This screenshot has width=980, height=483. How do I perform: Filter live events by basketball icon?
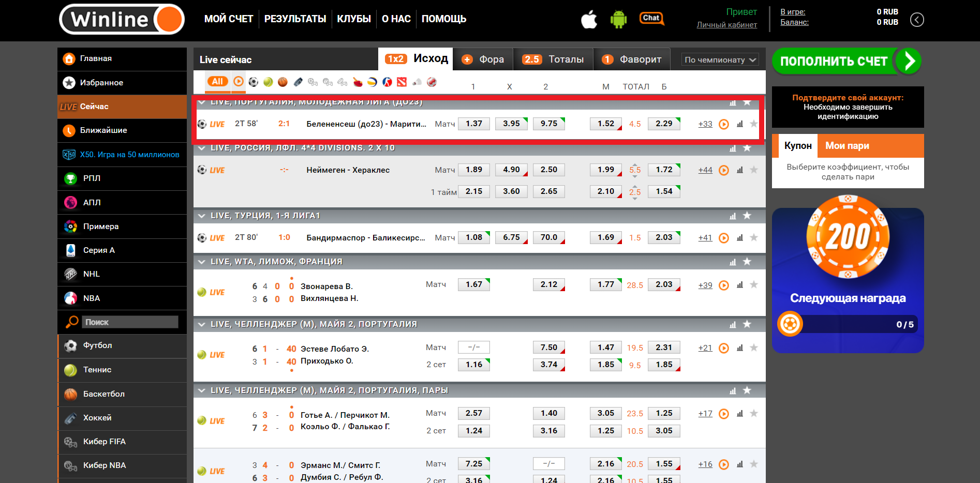pyautogui.click(x=283, y=82)
